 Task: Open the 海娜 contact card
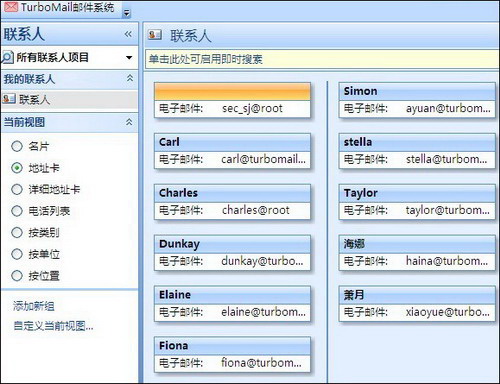point(417,253)
